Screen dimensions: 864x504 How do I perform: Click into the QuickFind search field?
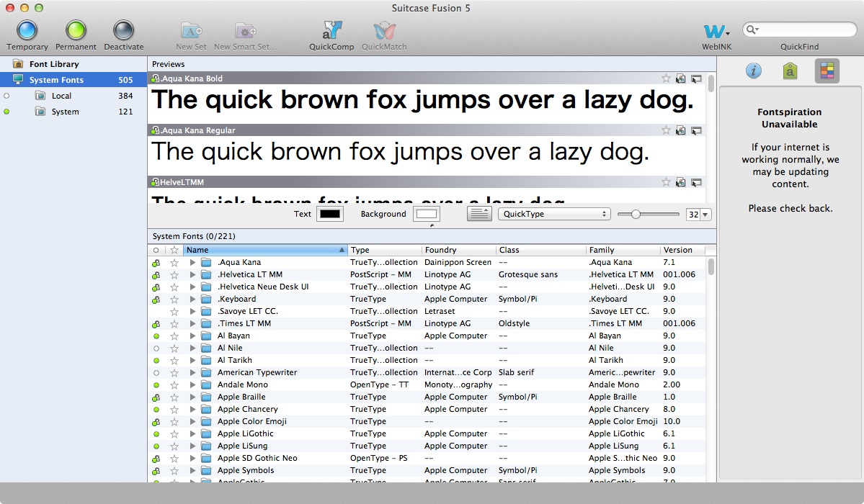[x=800, y=30]
